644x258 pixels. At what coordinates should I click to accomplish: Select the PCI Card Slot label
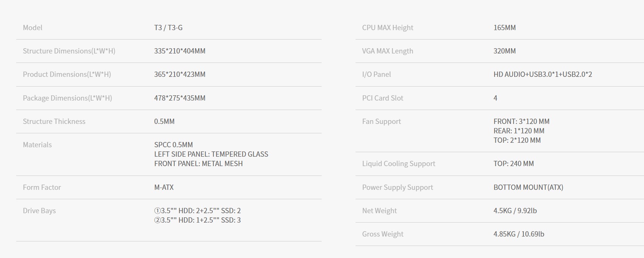point(382,98)
